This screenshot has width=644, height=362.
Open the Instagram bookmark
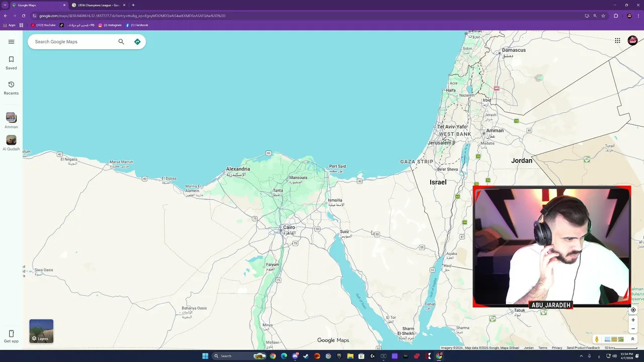tap(110, 25)
